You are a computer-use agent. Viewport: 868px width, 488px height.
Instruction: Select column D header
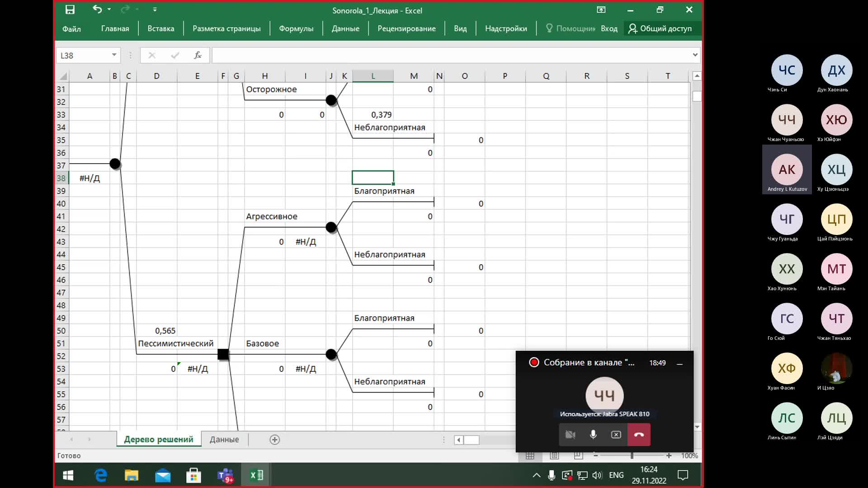[x=156, y=76]
